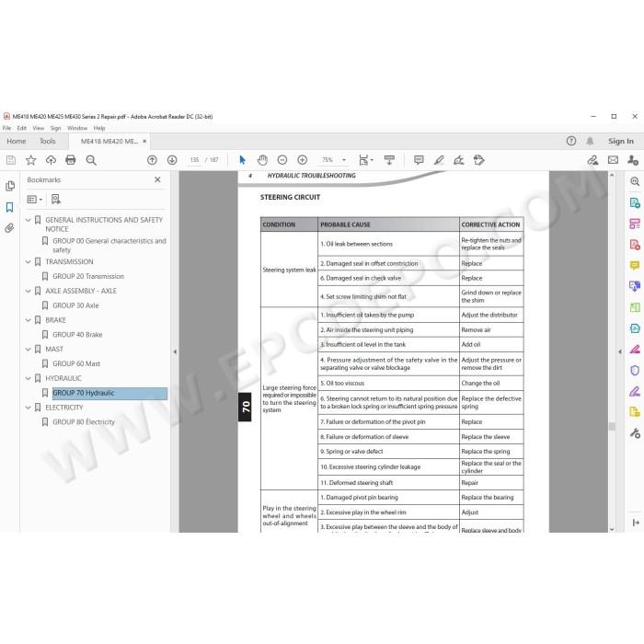Switch to the Tools tab
Screen dimensions: 644x644
click(x=48, y=142)
